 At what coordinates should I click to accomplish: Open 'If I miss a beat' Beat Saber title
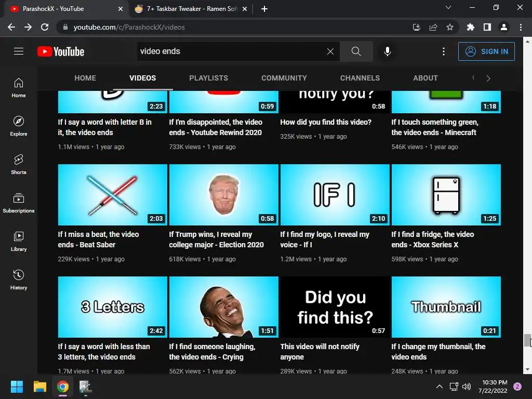point(98,240)
